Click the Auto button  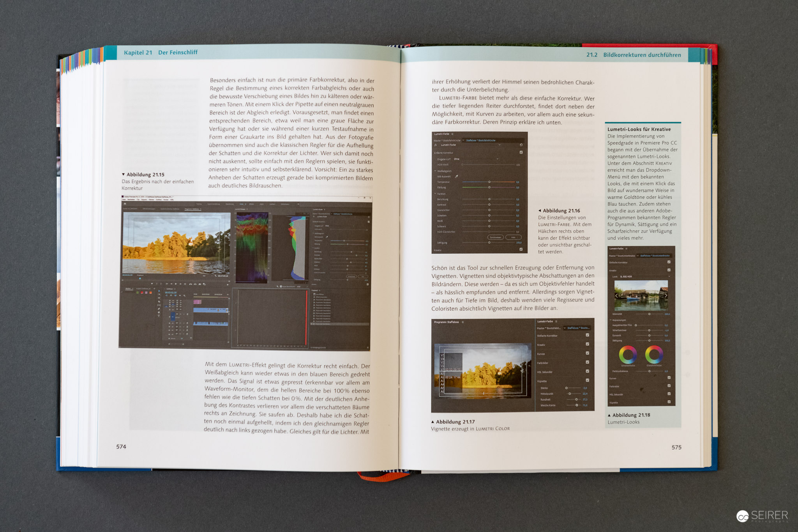click(514, 237)
